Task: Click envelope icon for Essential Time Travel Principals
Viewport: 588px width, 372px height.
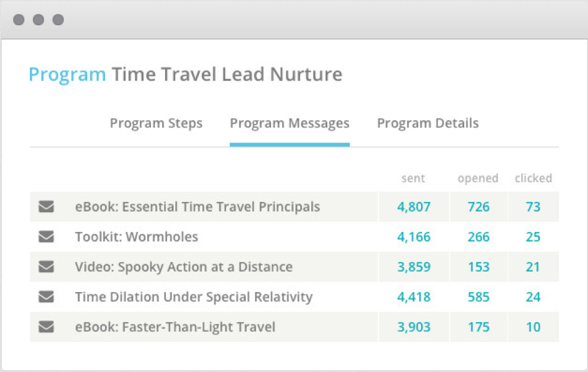Action: pos(46,207)
